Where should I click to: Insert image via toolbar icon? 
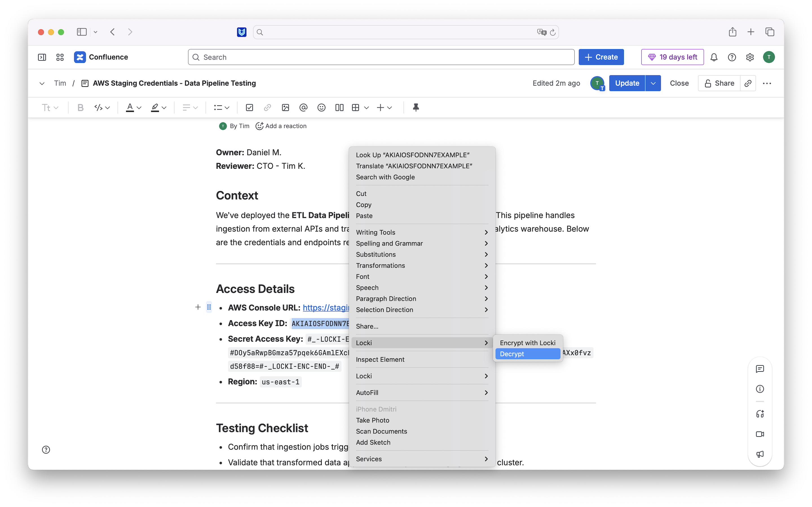click(285, 108)
